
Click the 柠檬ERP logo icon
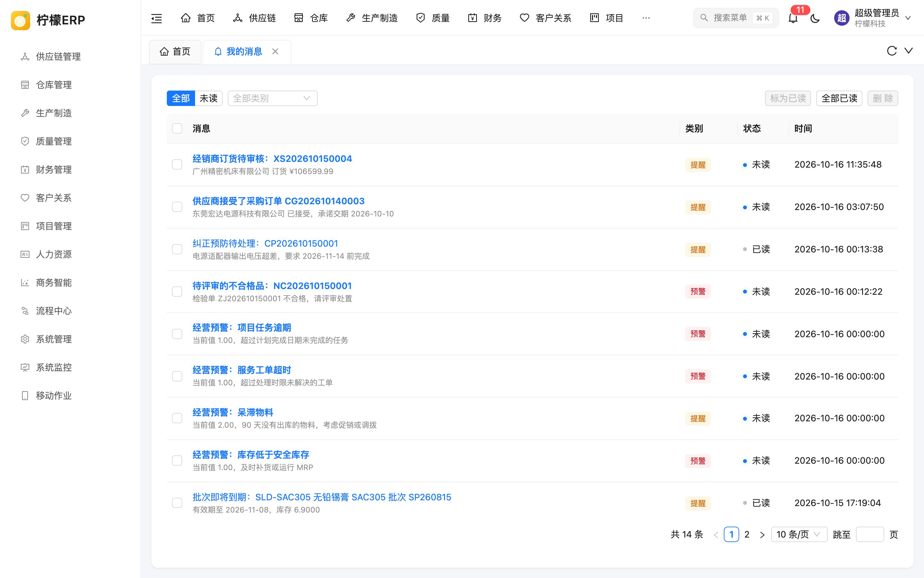(x=21, y=20)
